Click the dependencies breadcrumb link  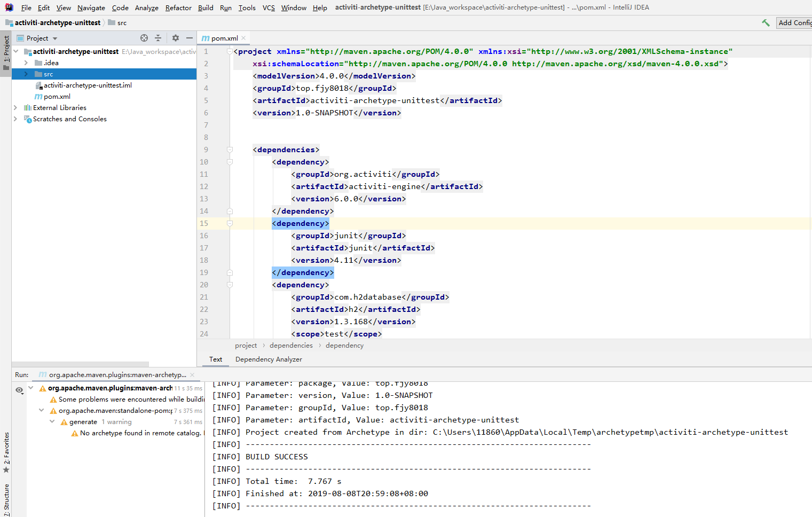[291, 346]
